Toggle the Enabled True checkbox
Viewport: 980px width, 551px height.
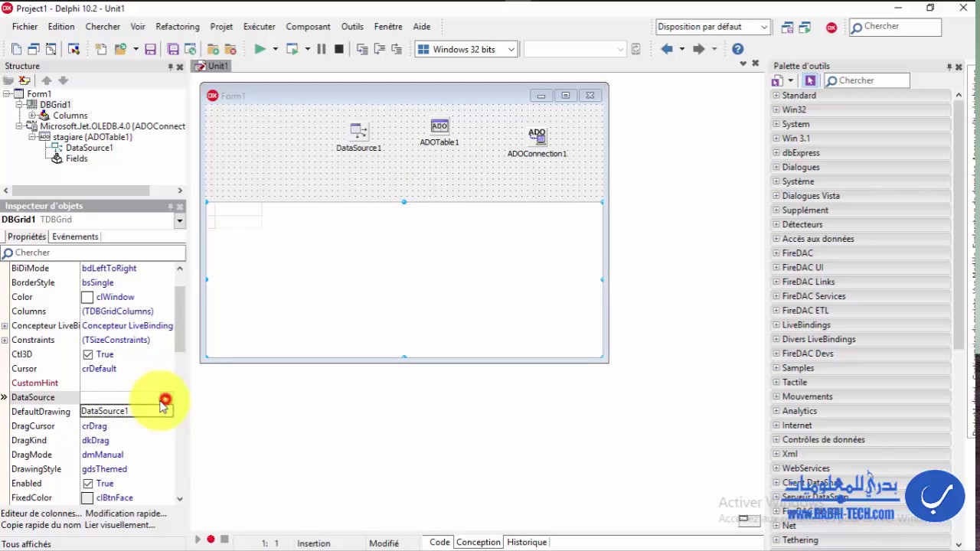click(x=88, y=484)
